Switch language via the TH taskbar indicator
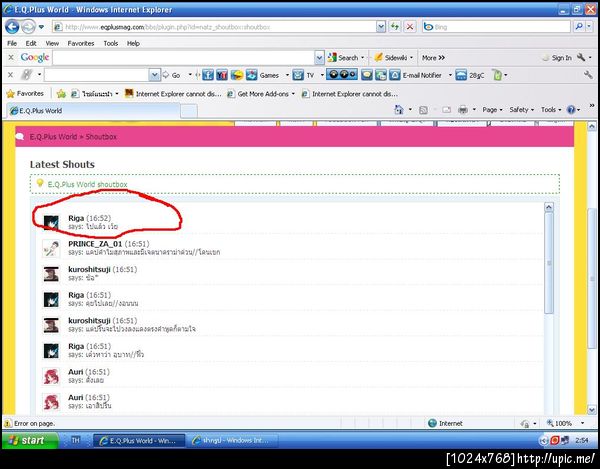The height and width of the screenshot is (469, 600). 75,440
